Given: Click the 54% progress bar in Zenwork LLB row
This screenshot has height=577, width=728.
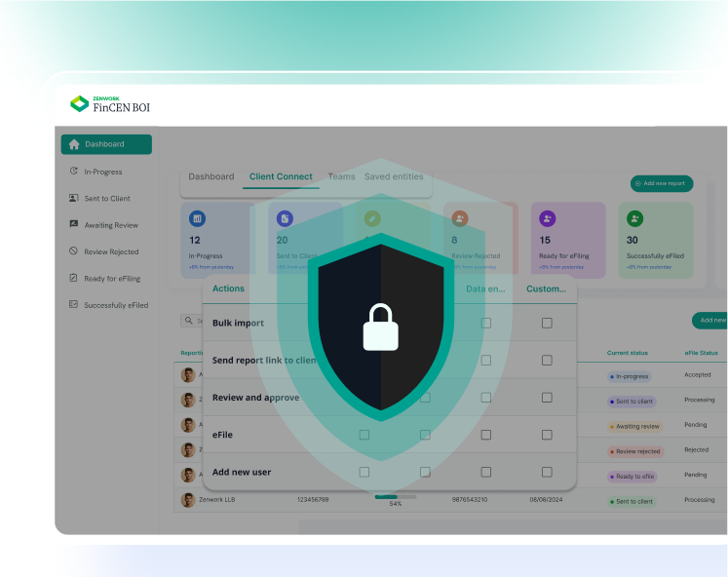Looking at the screenshot, I should click(396, 497).
